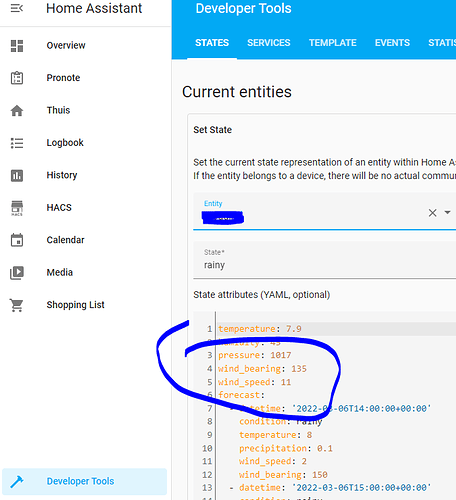This screenshot has width=456, height=500.
Task: Click the History chart icon
Action: click(17, 175)
